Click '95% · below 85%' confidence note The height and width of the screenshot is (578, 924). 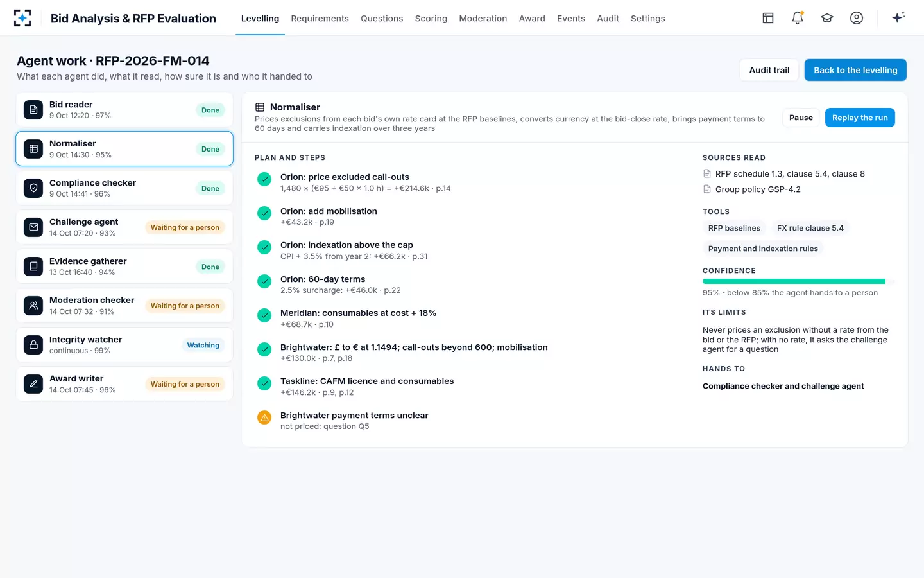tap(790, 293)
